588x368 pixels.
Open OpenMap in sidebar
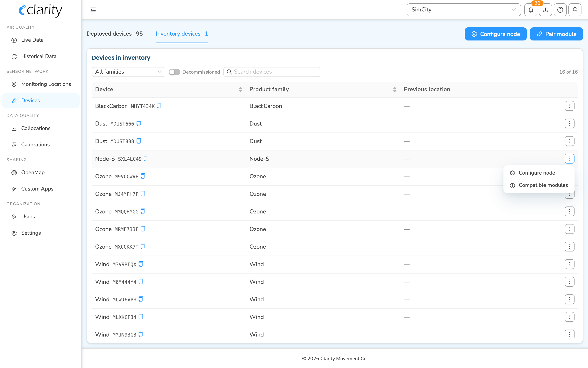[x=41, y=172]
